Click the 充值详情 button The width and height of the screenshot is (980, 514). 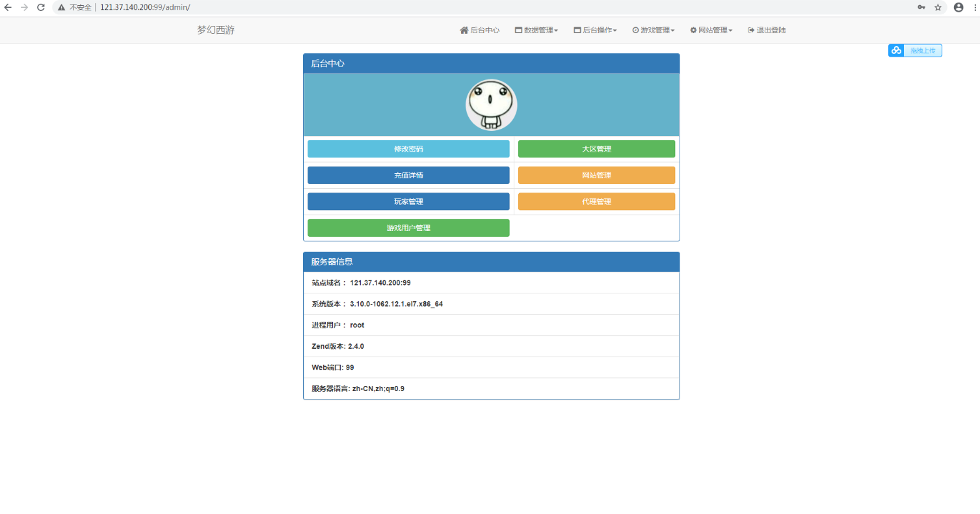(x=408, y=175)
